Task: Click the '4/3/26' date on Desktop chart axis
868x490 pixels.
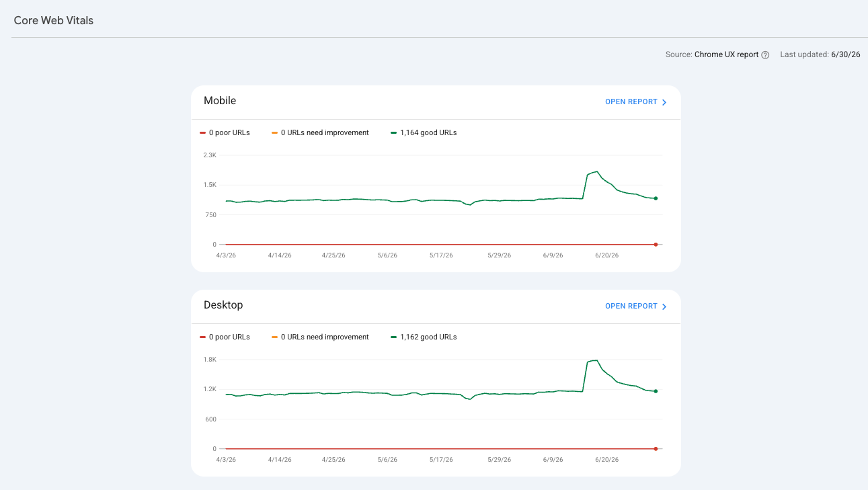Action: pos(226,460)
